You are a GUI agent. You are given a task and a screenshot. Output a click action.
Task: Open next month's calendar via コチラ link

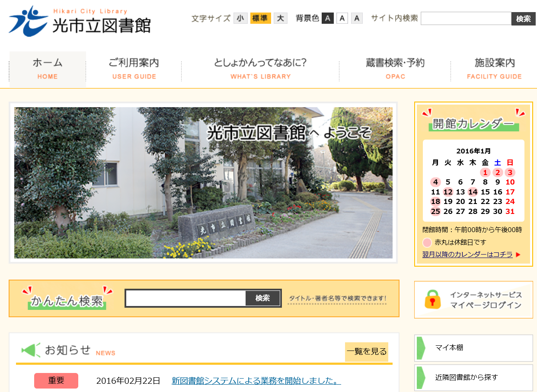pyautogui.click(x=467, y=255)
